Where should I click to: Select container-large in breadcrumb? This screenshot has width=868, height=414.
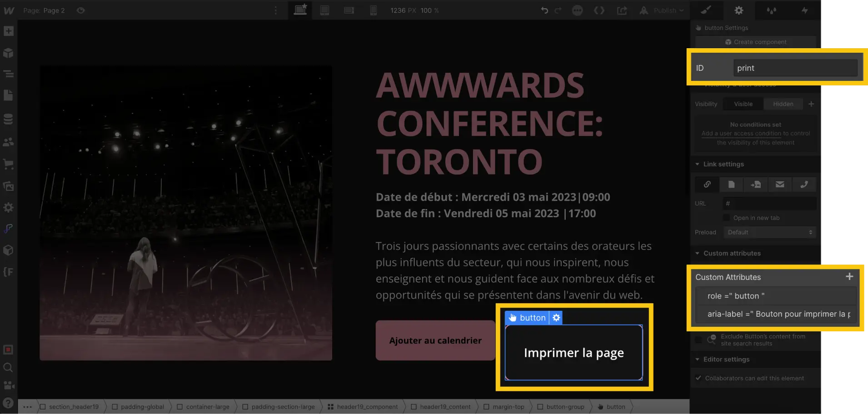click(203, 407)
